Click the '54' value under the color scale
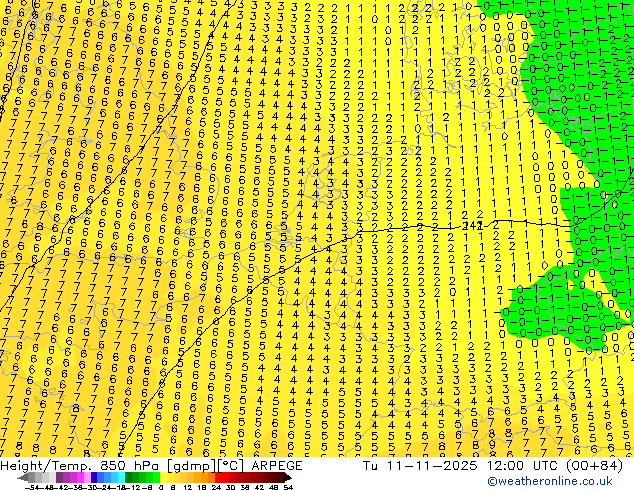634x490 pixels. [x=288, y=487]
